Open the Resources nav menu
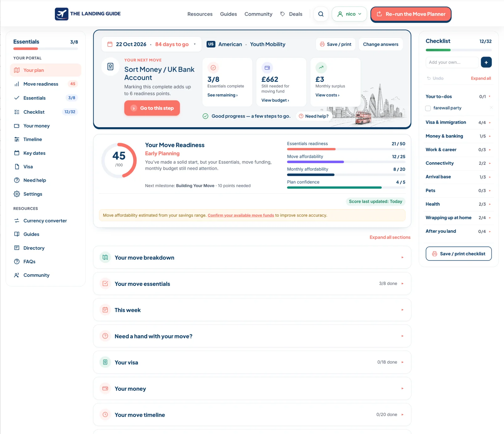Screen dimensions: 504x434 (x=200, y=14)
